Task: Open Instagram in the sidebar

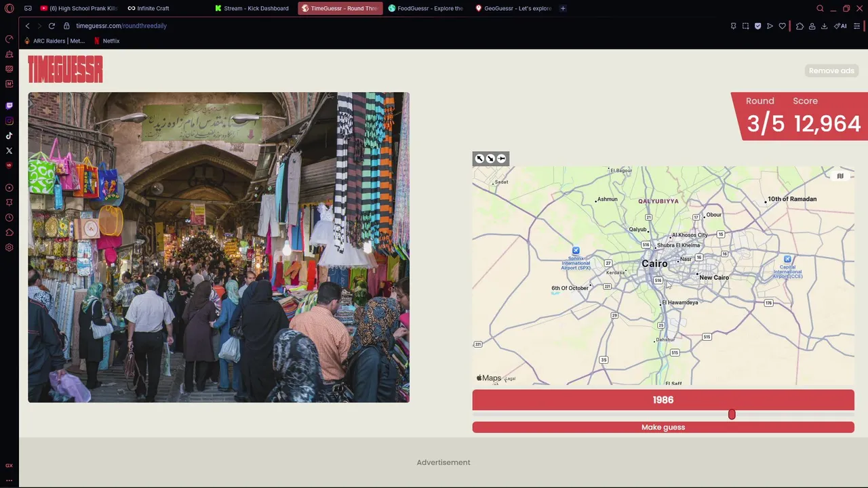Action: (x=9, y=121)
